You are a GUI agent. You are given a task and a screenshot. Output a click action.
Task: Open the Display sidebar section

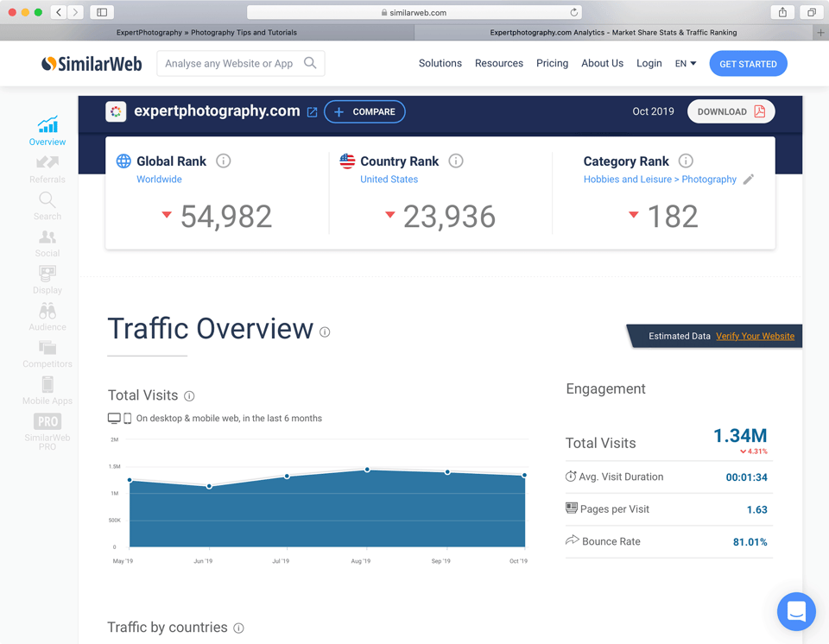(47, 281)
